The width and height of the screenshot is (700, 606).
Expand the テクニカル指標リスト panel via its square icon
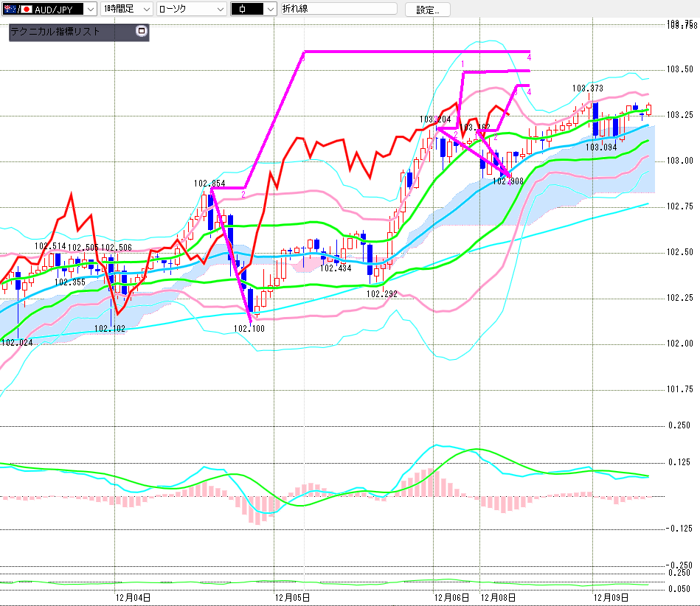tap(142, 32)
